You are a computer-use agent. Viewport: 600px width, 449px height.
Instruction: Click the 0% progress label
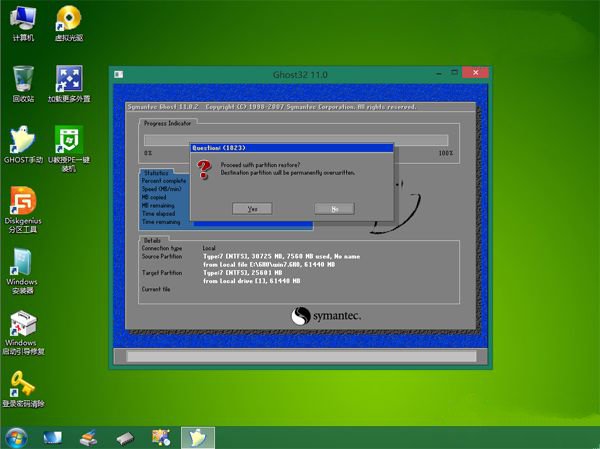click(148, 153)
